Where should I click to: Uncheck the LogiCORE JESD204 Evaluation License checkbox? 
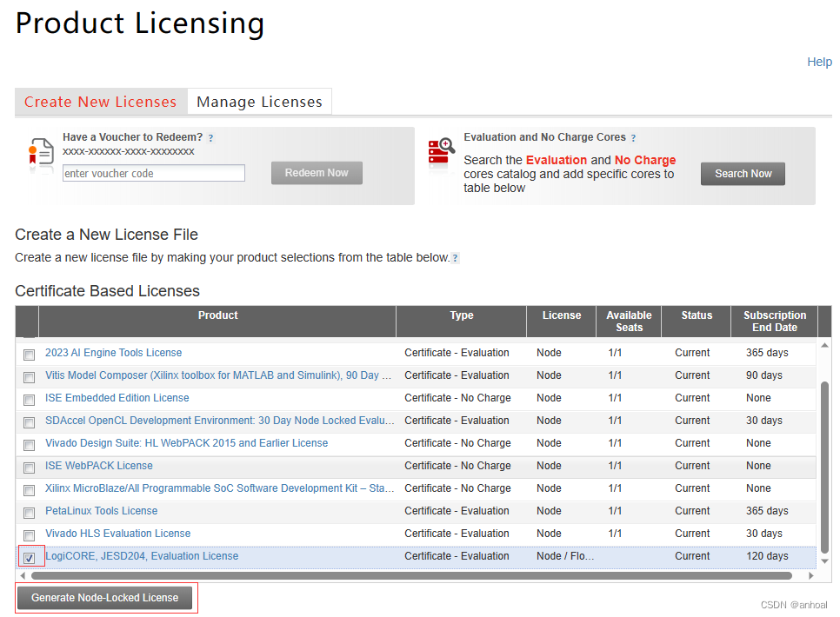[29, 556]
